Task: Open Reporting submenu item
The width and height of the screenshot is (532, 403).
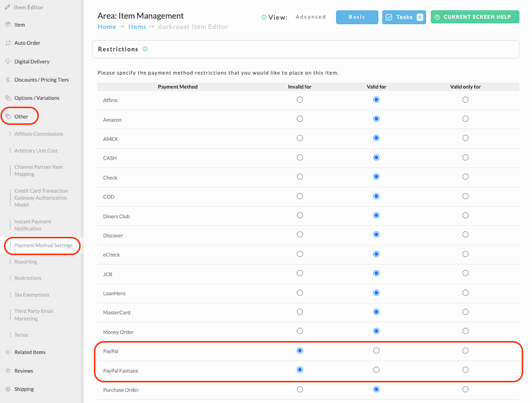Action: coord(26,262)
